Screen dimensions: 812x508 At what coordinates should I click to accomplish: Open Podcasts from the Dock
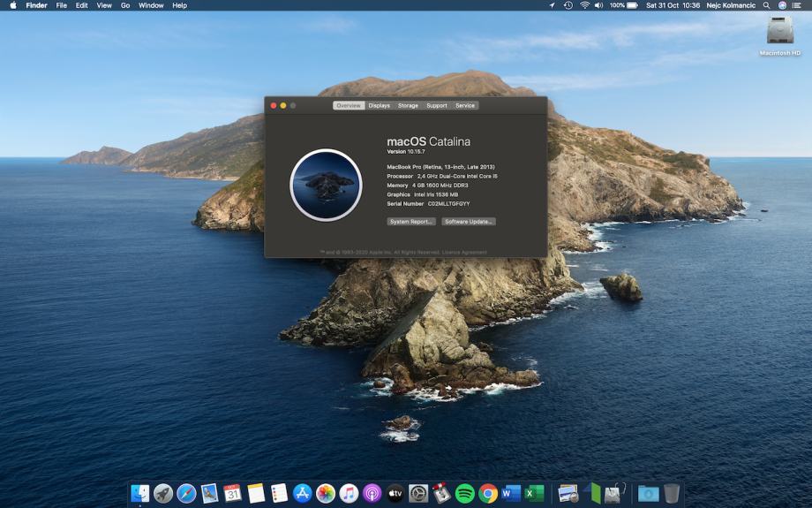coord(372,494)
